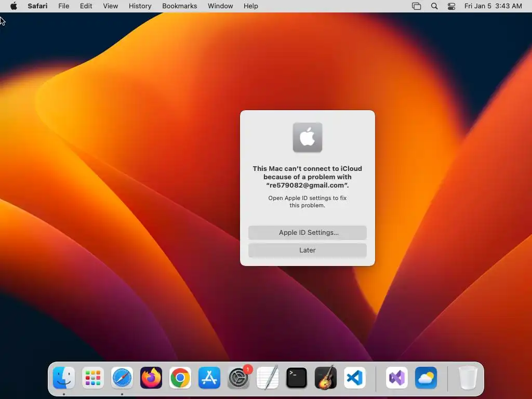This screenshot has height=399, width=532.
Task: Open the Trash in the Dock
Action: pyautogui.click(x=468, y=378)
